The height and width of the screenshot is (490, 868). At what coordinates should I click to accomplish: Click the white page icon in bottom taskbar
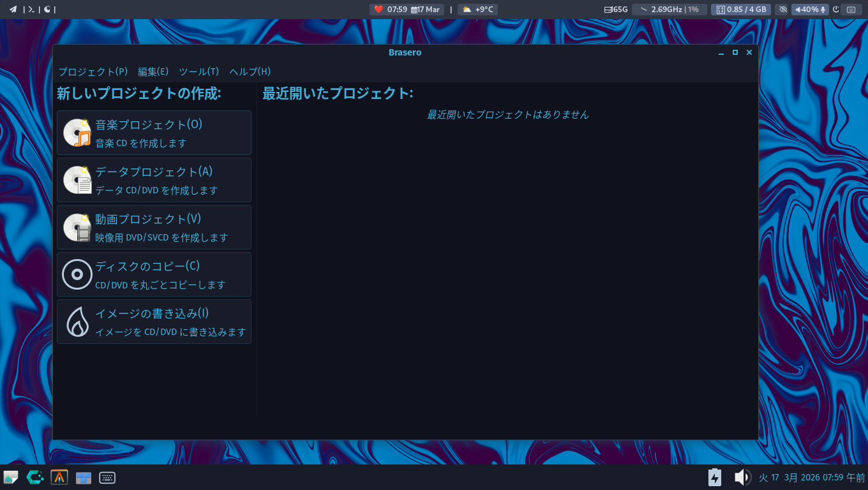tap(11, 477)
